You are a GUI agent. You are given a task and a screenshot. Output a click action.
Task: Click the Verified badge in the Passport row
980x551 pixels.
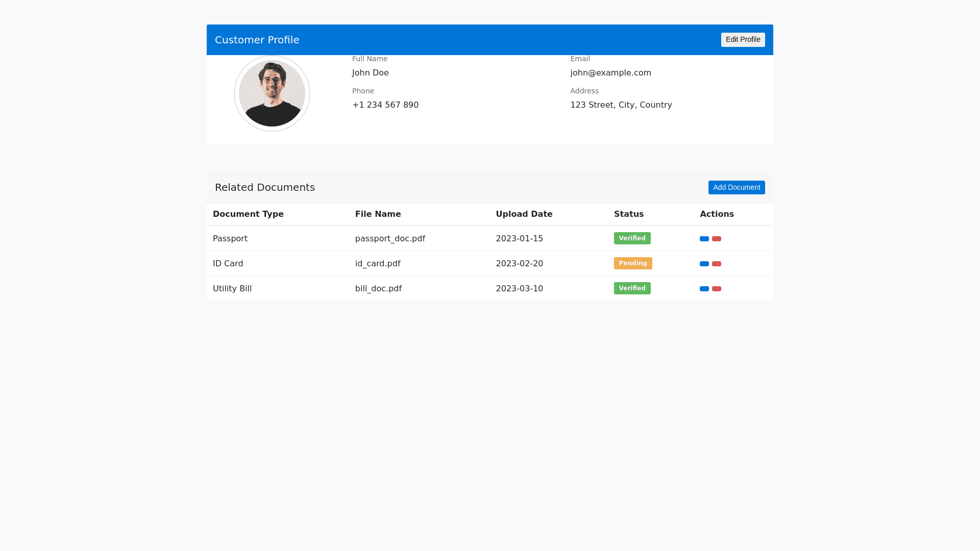click(x=632, y=238)
